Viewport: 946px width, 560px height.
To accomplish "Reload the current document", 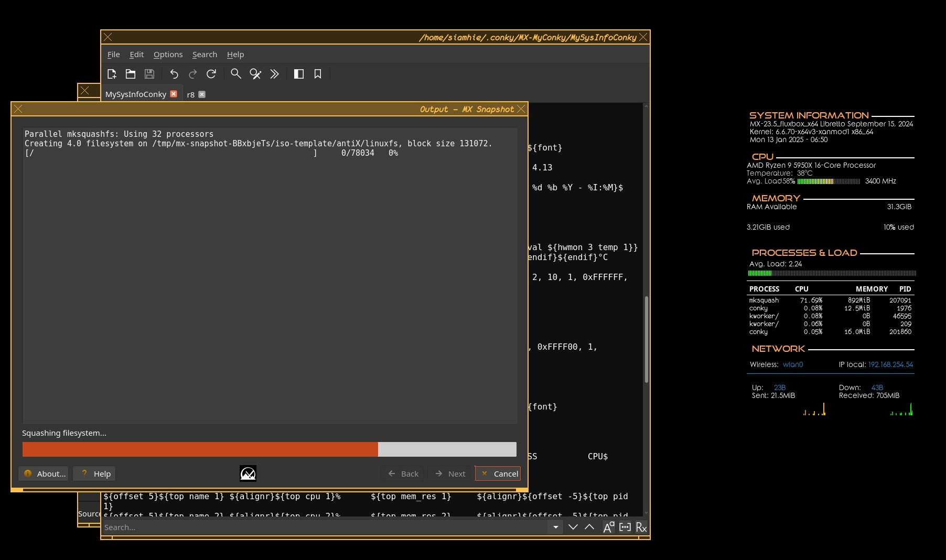I will (x=211, y=74).
